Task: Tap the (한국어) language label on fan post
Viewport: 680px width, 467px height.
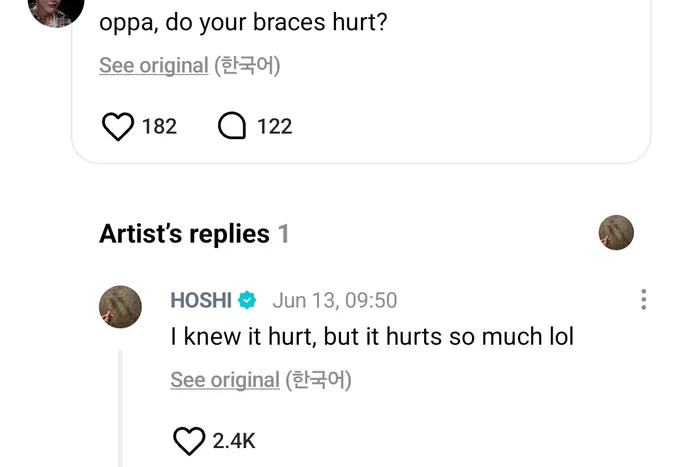Action: click(247, 65)
